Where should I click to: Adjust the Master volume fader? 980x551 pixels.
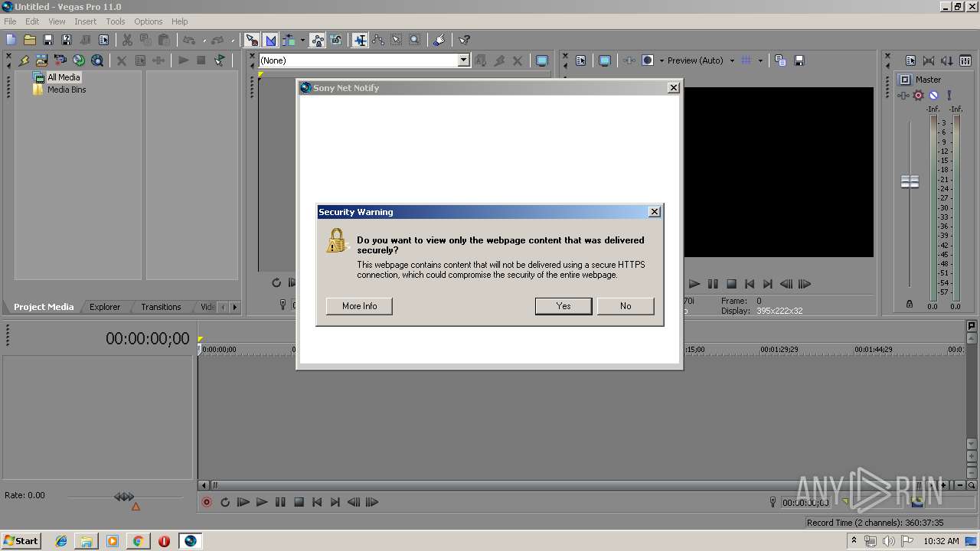coord(910,182)
